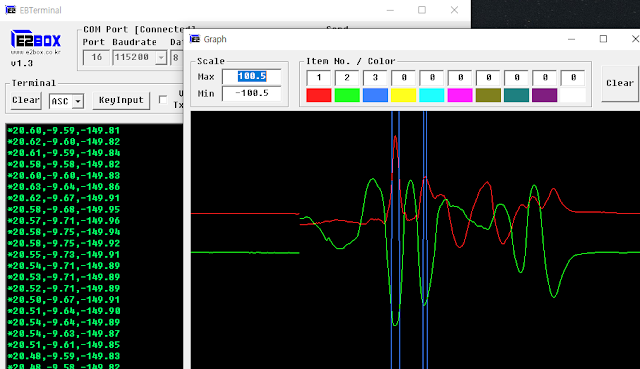Click terminal line *20.60,-9.59,-149.81
This screenshot has height=369, width=640.
pos(64,131)
